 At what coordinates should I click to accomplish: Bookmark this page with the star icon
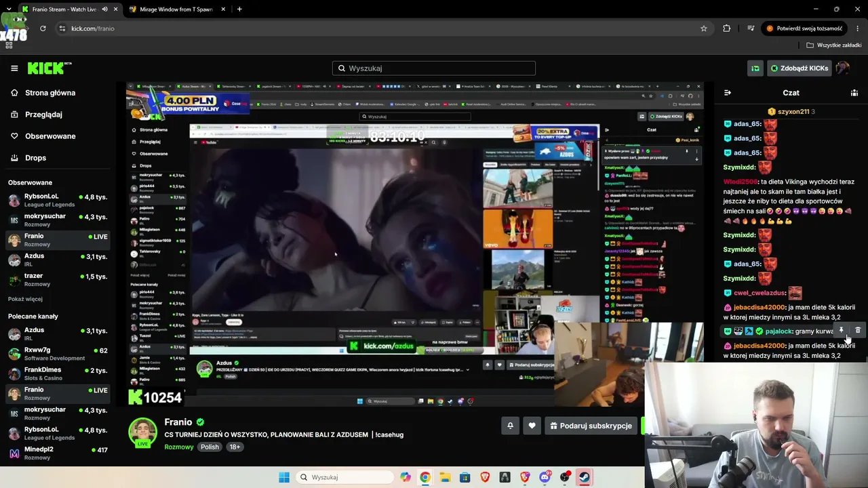pyautogui.click(x=704, y=28)
